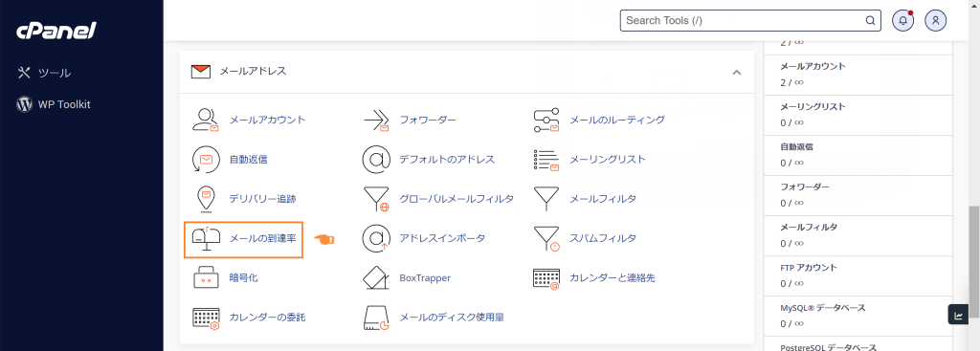Screen dimensions: 980x351
Task: Open the デリバリー追跡 pin icon
Action: [206, 199]
